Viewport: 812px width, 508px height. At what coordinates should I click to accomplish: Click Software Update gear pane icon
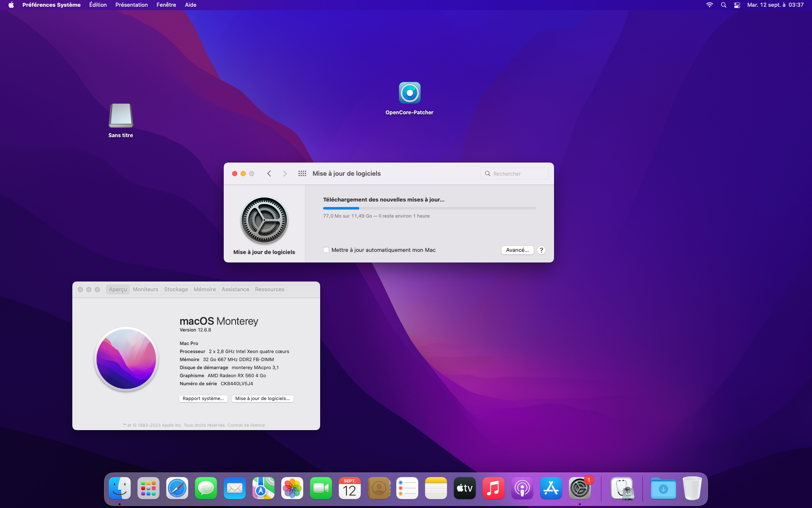click(264, 221)
